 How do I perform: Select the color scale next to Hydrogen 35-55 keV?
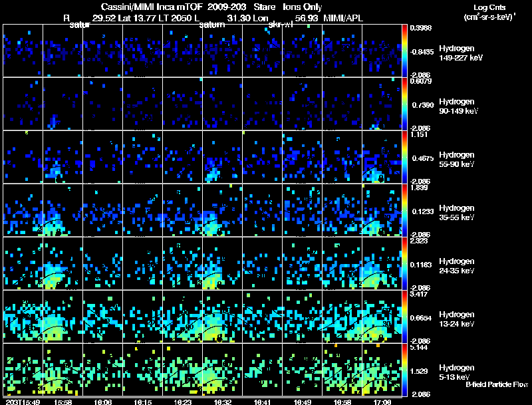pos(404,210)
